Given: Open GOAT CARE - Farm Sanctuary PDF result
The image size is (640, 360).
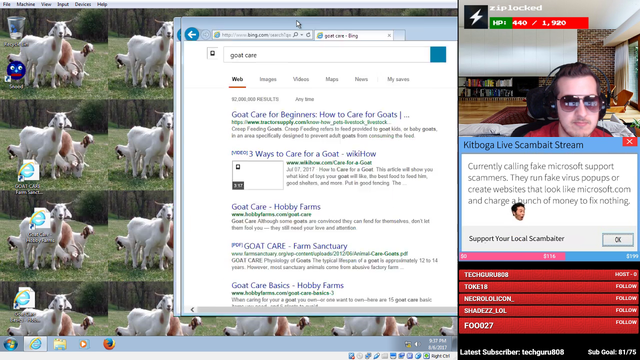Looking at the screenshot, I should [296, 246].
